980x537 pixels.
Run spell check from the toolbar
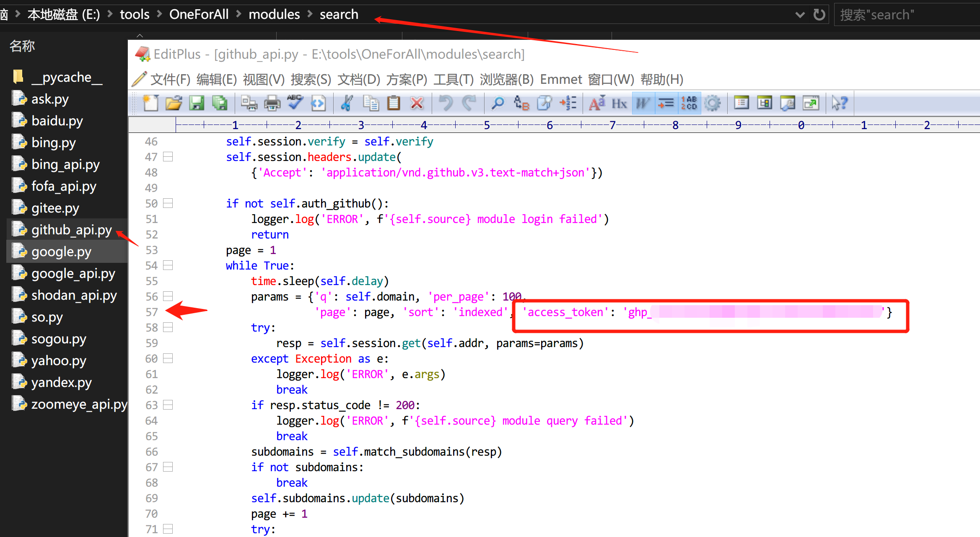click(295, 103)
